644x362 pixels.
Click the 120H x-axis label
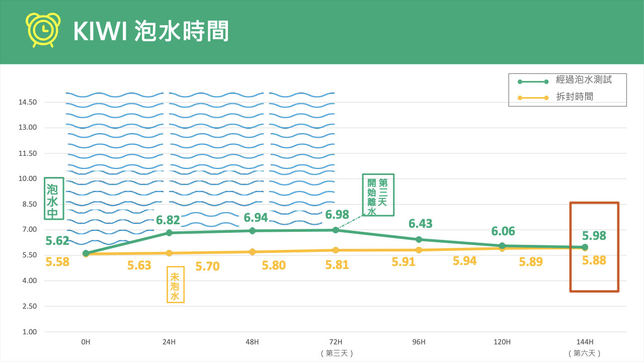[x=502, y=342]
